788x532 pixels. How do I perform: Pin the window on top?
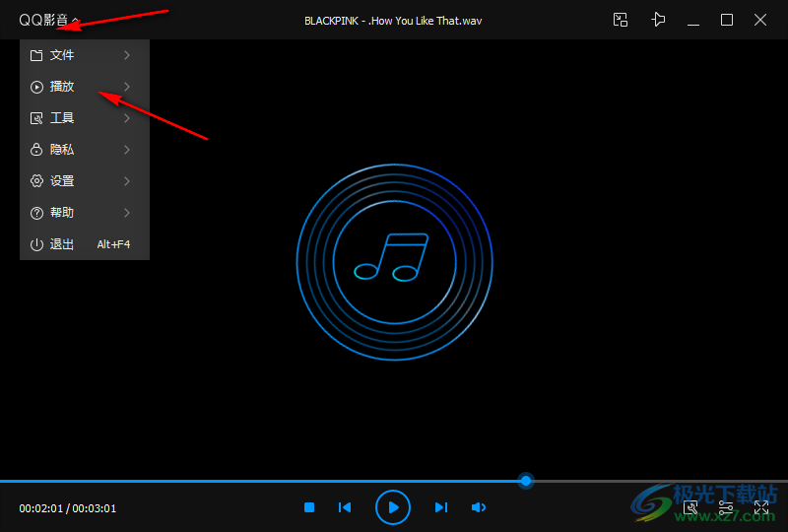[658, 20]
